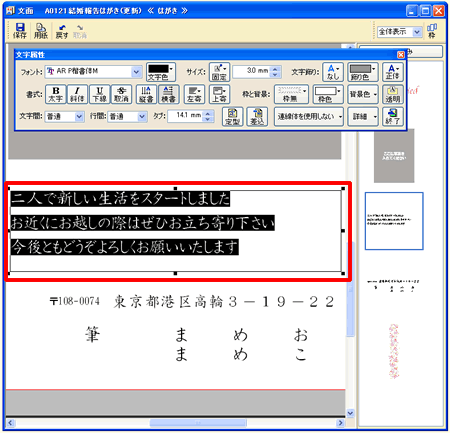Image resolution: width=450 pixels, height=433 pixels.
Task: Select the postal code 〒108-0074
Action: 75,301
